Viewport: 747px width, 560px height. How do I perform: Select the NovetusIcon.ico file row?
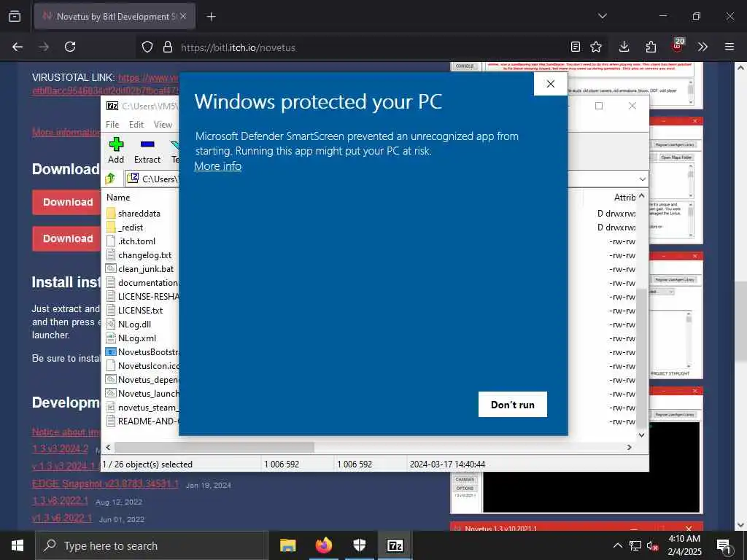click(142, 366)
